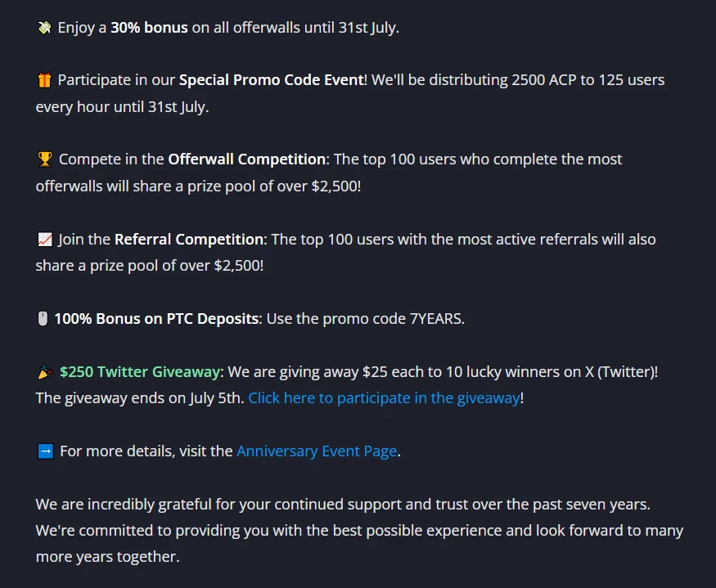
Task: Click the blue right-arrow emoji icon
Action: click(45, 451)
